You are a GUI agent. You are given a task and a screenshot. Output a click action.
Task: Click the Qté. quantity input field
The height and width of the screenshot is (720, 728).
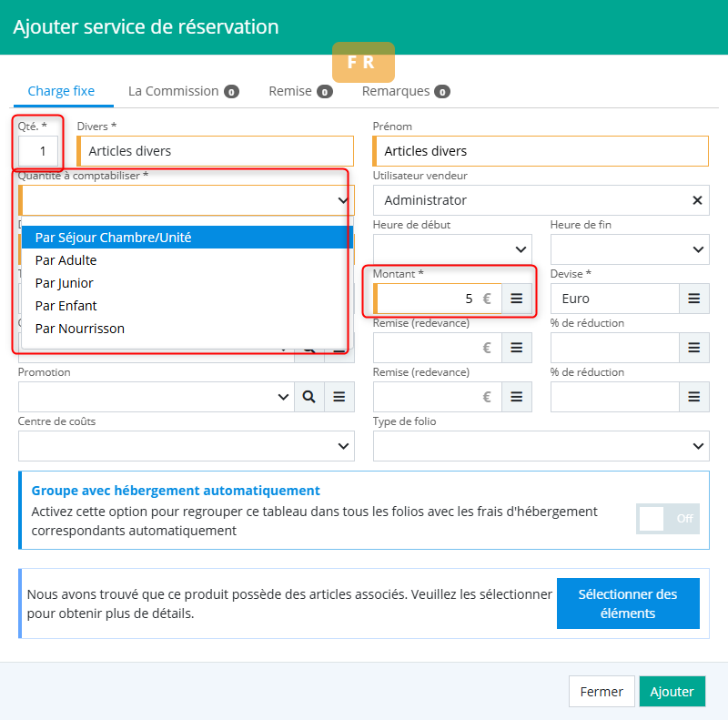click(x=38, y=151)
